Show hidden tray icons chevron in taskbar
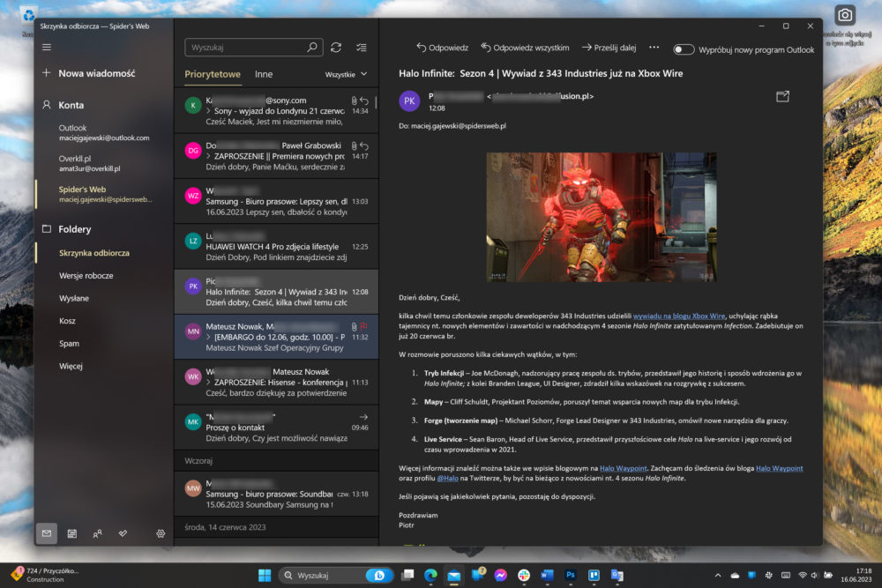 coord(718,575)
